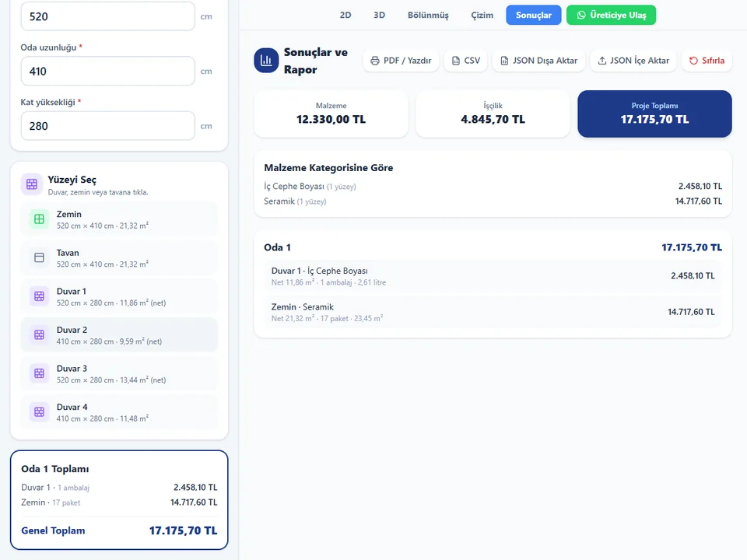Select the Zemin surface row
The image size is (747, 560).
[x=119, y=219]
